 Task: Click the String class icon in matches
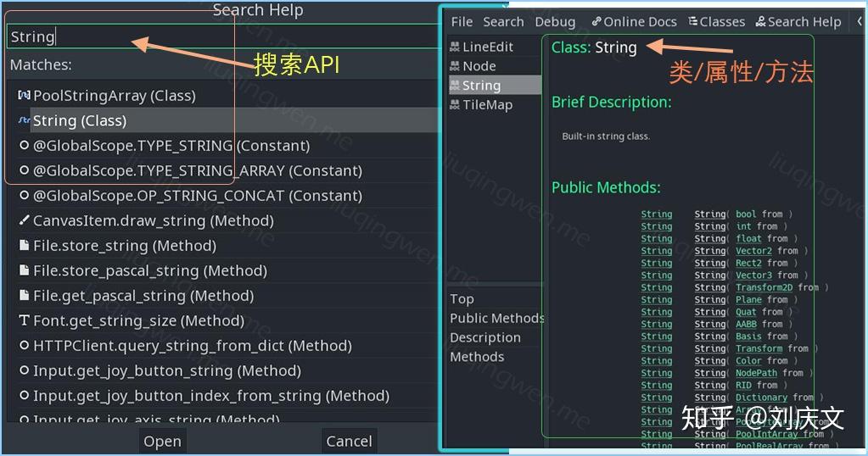(x=24, y=120)
